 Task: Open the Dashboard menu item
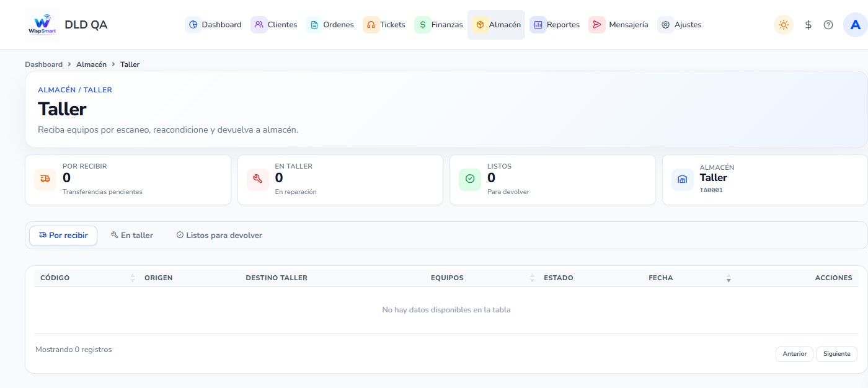coord(214,25)
